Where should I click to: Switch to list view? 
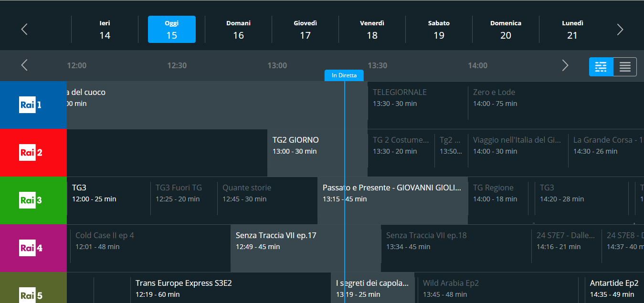coord(625,67)
